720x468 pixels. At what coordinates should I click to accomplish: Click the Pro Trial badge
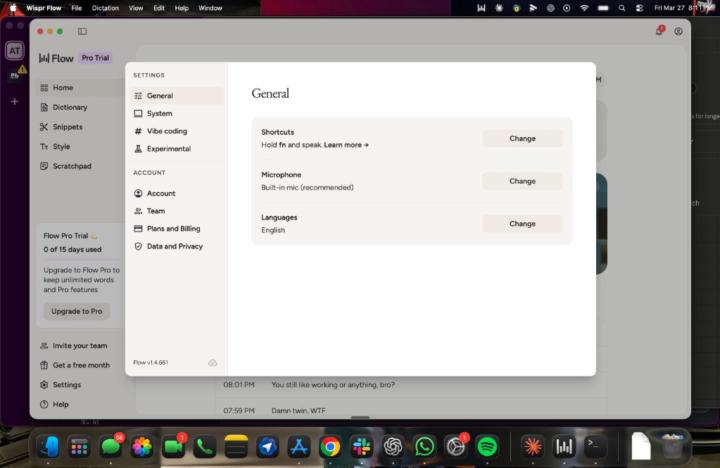[96, 58]
